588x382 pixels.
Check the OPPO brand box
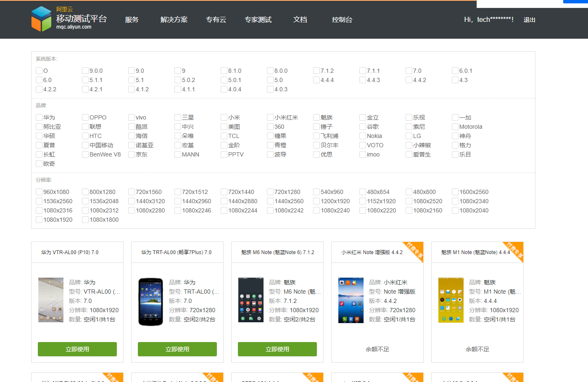tap(85, 117)
